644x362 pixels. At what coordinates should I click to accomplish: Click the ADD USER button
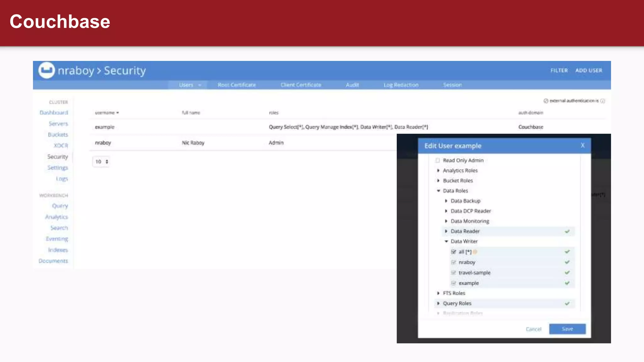pyautogui.click(x=589, y=70)
